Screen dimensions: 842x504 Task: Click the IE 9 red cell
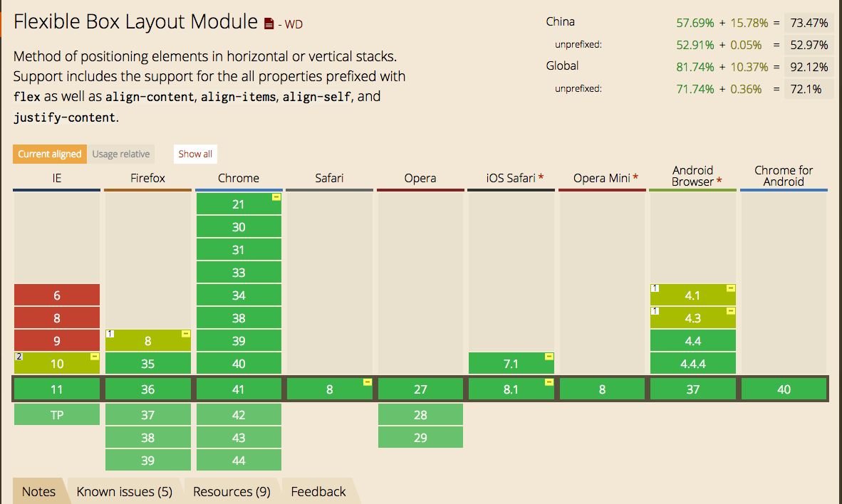(57, 340)
